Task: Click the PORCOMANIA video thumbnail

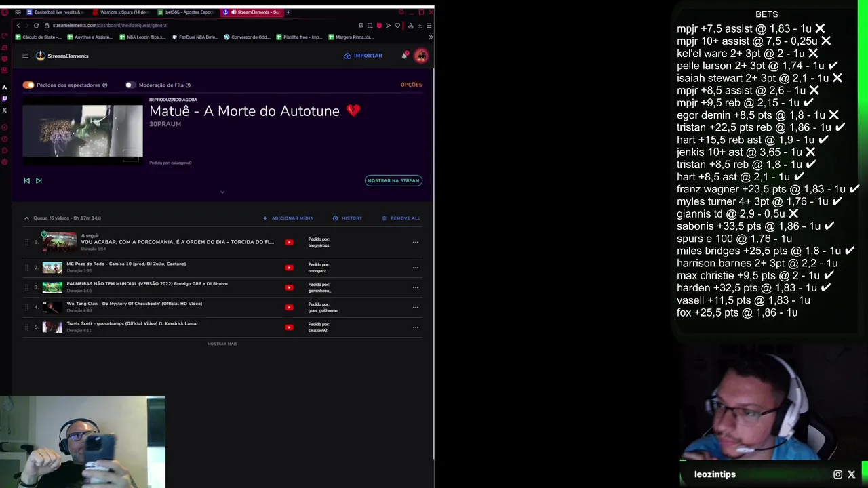Action: [60, 242]
